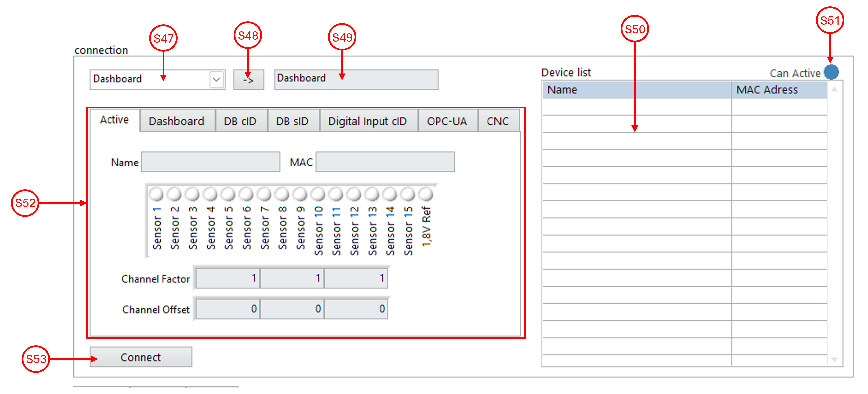Open the OPC-UA tab
The width and height of the screenshot is (868, 394).
point(447,121)
